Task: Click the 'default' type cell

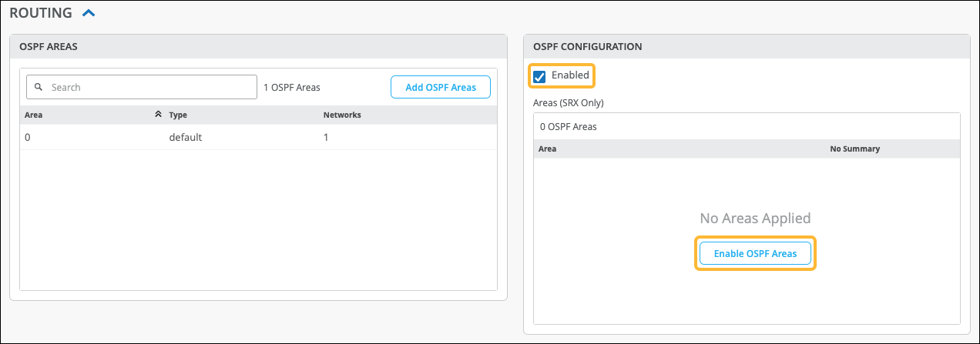Action: [x=185, y=137]
